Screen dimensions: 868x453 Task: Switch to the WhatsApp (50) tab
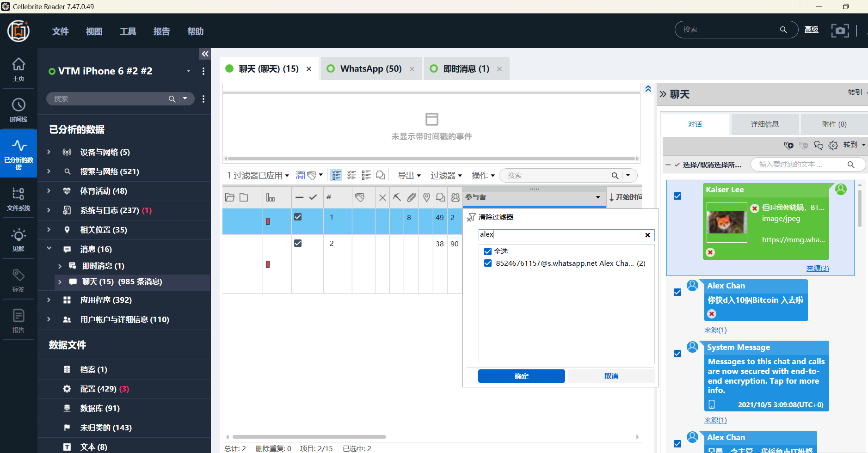371,69
